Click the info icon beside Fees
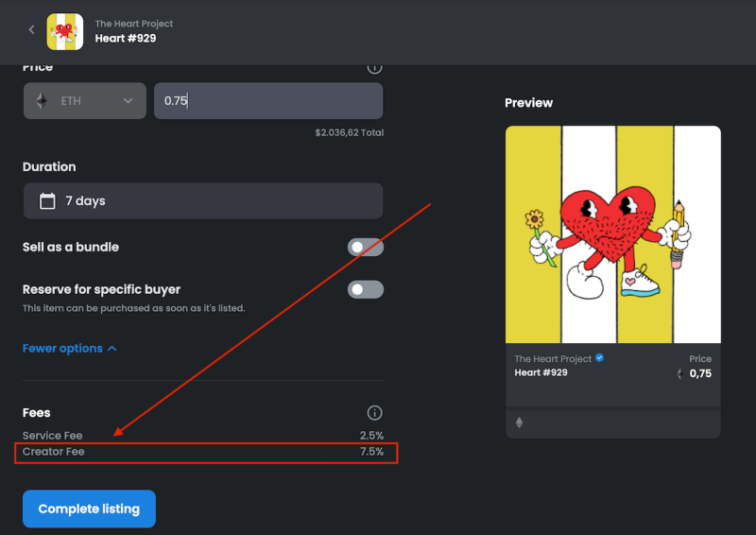Viewport: 756px width, 535px height. tap(375, 413)
